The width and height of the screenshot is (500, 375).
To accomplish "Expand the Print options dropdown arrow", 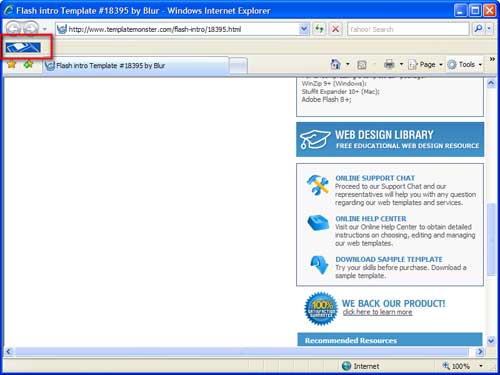I will click(401, 64).
